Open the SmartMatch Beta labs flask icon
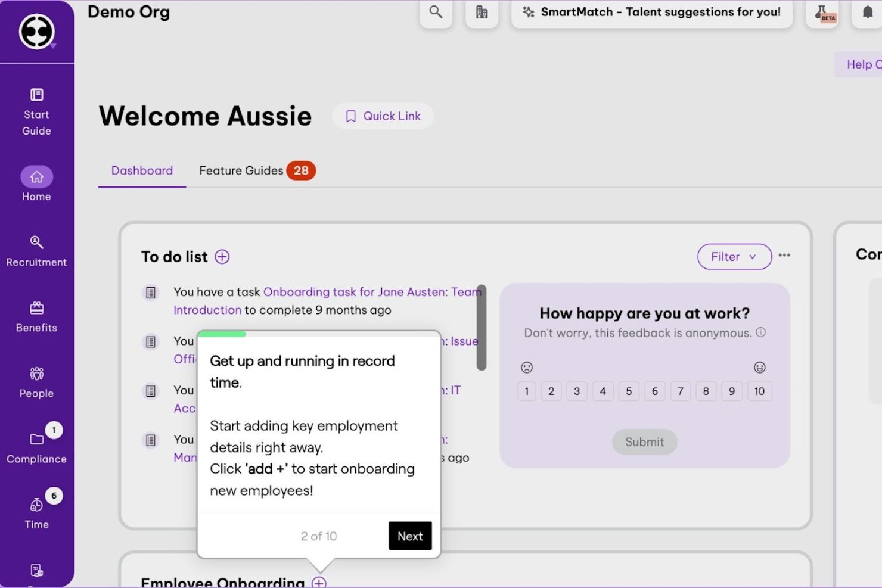This screenshot has width=882, height=588. click(x=822, y=12)
